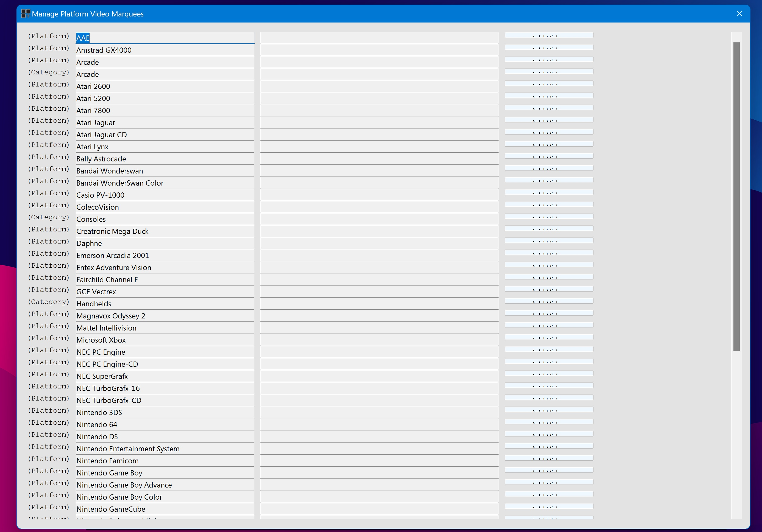Select the Atari Jaguar name field

165,123
